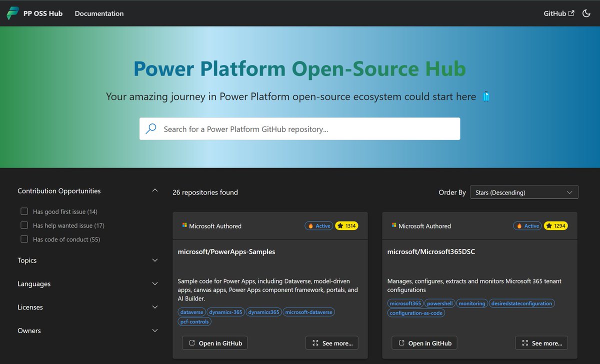Viewport: 600px width, 364px height.
Task: Check Has good first issue filter
Action: click(24, 211)
